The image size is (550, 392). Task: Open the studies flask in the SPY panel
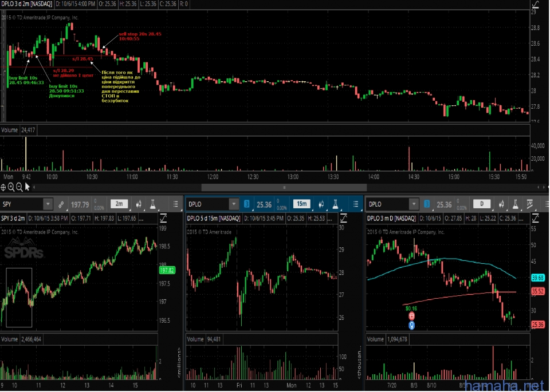(152, 204)
